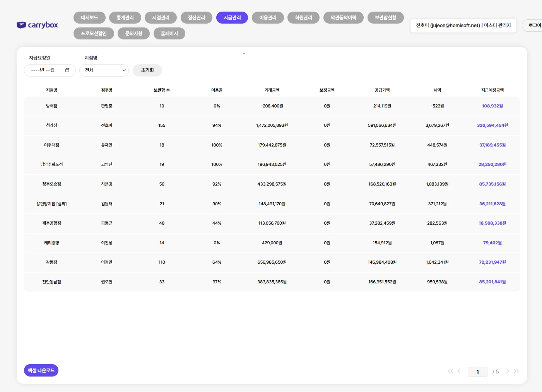Open the 지점관리 menu tab
The image size is (542, 392).
(x=161, y=18)
